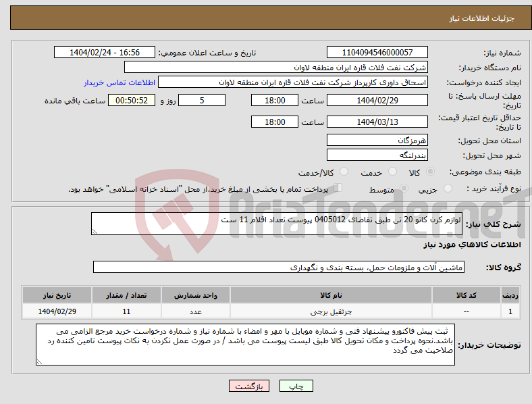
Task: Click the جرثقیل برجی item cell
Action: [331, 311]
